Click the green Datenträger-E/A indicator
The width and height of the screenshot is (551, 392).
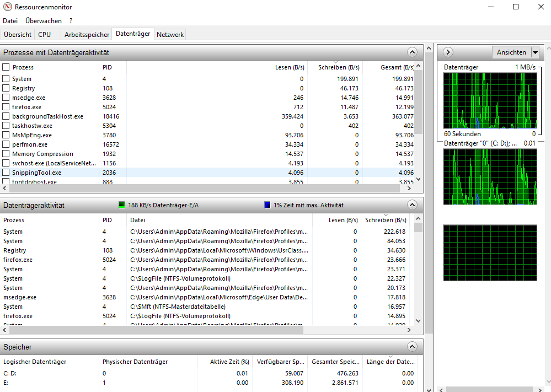pyautogui.click(x=121, y=205)
